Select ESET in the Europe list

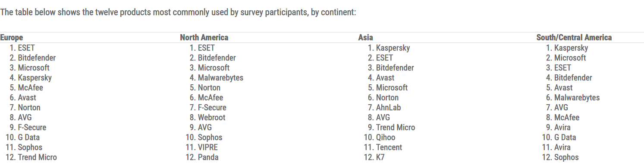point(26,48)
